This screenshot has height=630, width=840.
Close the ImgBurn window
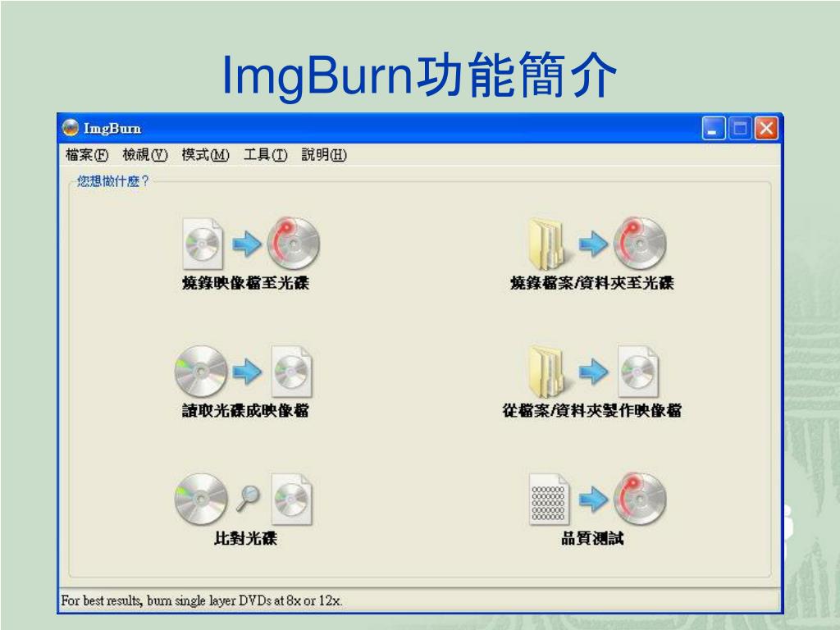click(x=766, y=129)
